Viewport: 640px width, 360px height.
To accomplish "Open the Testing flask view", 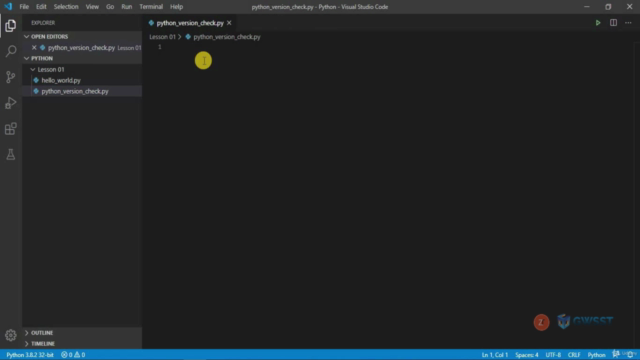I will [11, 154].
